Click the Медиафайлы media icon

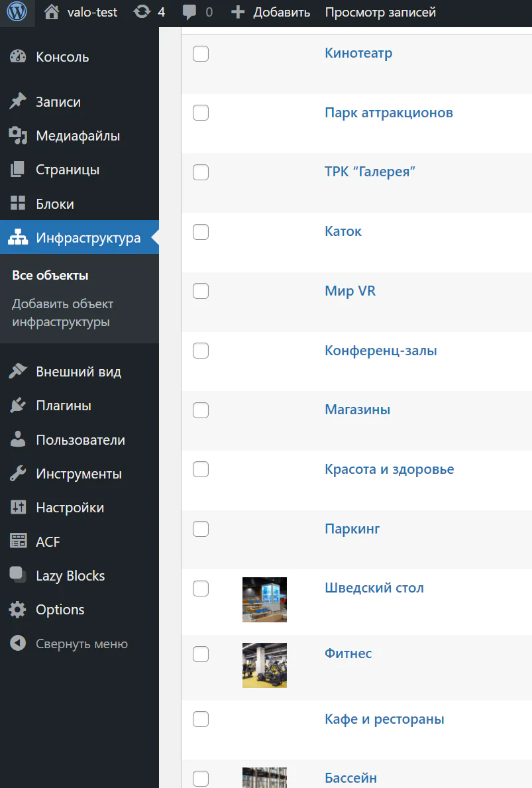point(18,136)
